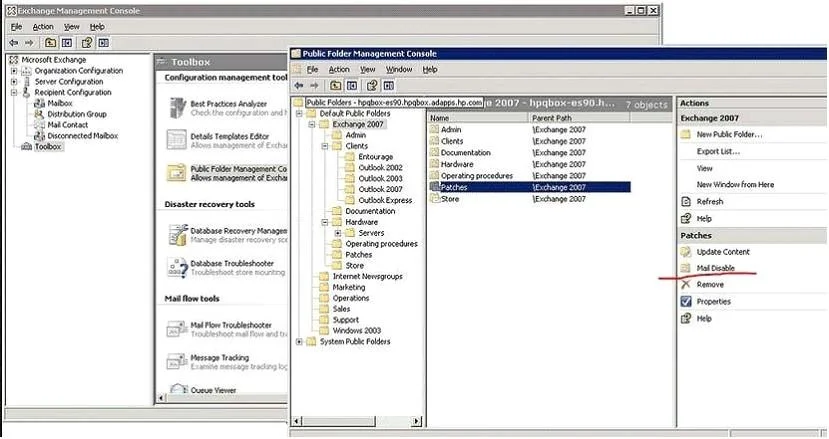Select Patches folder icon in results list
This screenshot has width=829, height=439.
435,187
